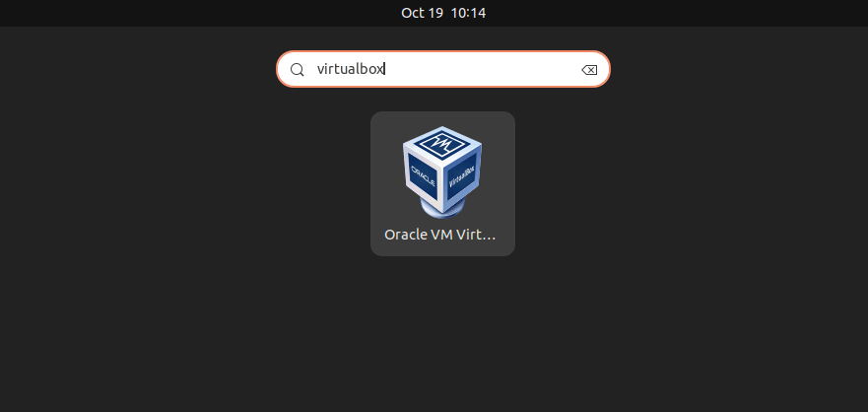Click the empty left side of the top bar
Screen dimensions: 868x412
(x=194, y=13)
